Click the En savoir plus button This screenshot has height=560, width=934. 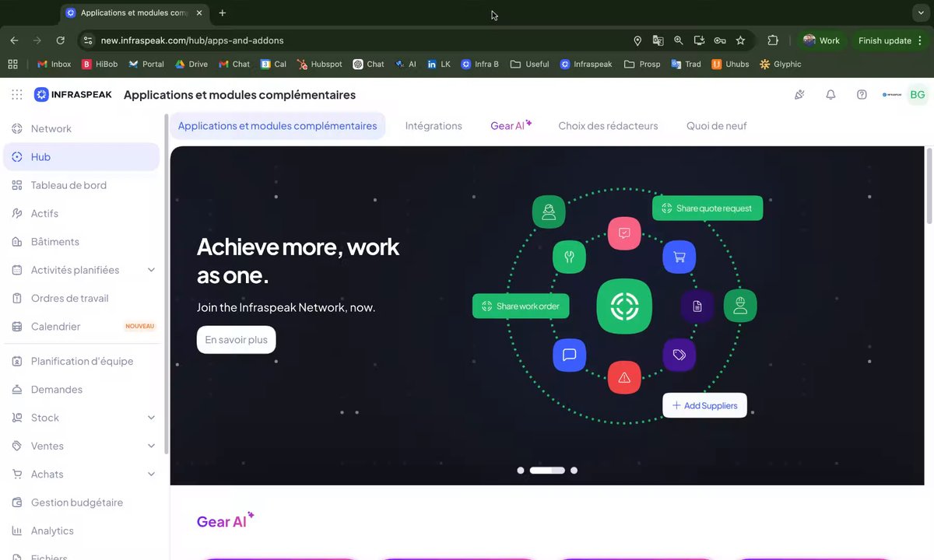coord(236,340)
